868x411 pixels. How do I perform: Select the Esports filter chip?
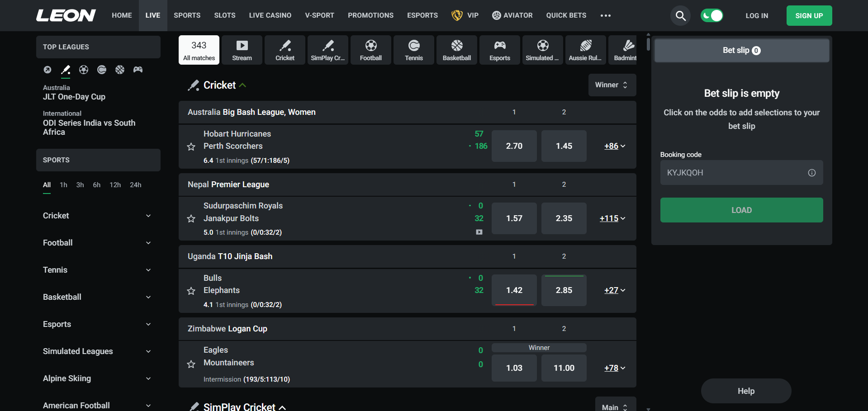pyautogui.click(x=499, y=50)
